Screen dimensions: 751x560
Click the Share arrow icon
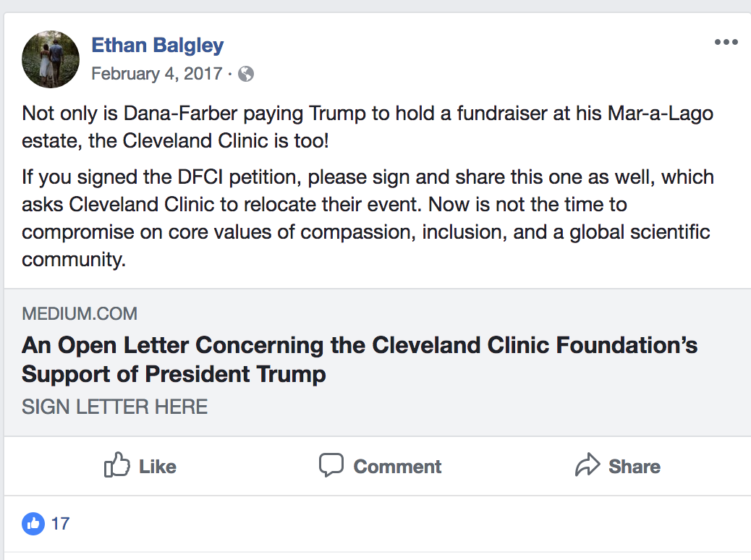pos(587,465)
